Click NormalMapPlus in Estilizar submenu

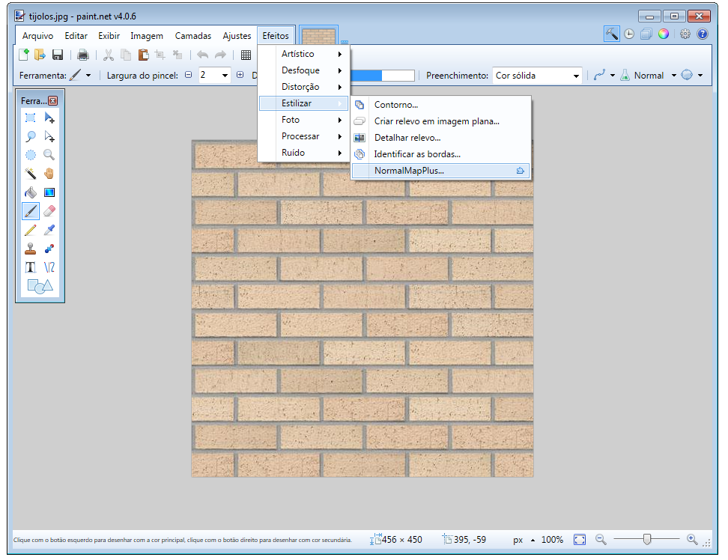coord(409,171)
